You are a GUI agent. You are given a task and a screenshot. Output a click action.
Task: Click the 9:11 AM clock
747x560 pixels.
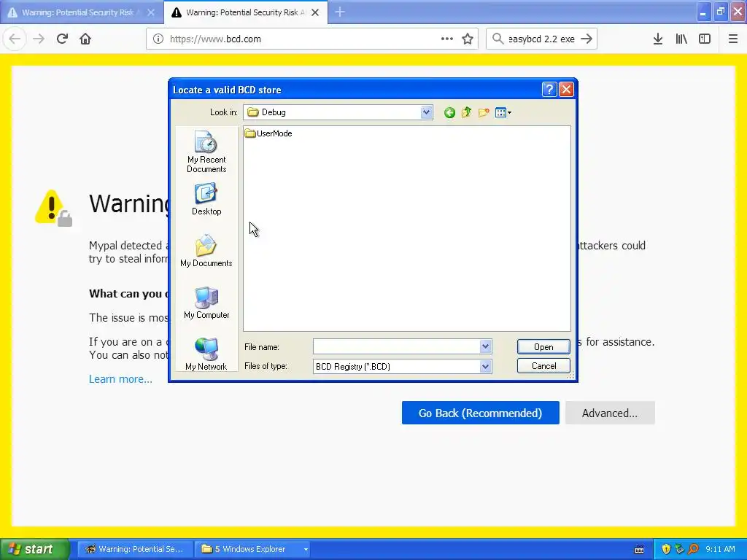click(x=720, y=550)
